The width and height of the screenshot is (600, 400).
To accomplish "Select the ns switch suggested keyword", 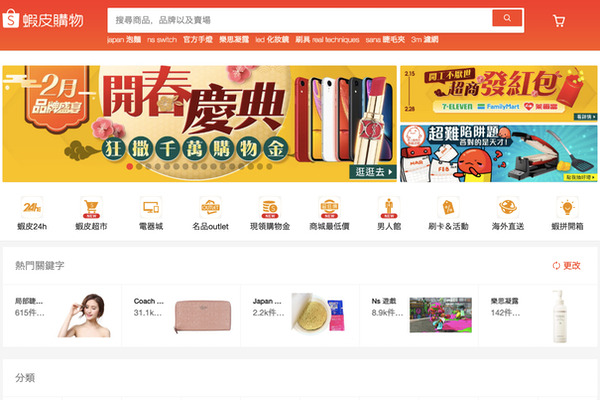I will point(162,39).
